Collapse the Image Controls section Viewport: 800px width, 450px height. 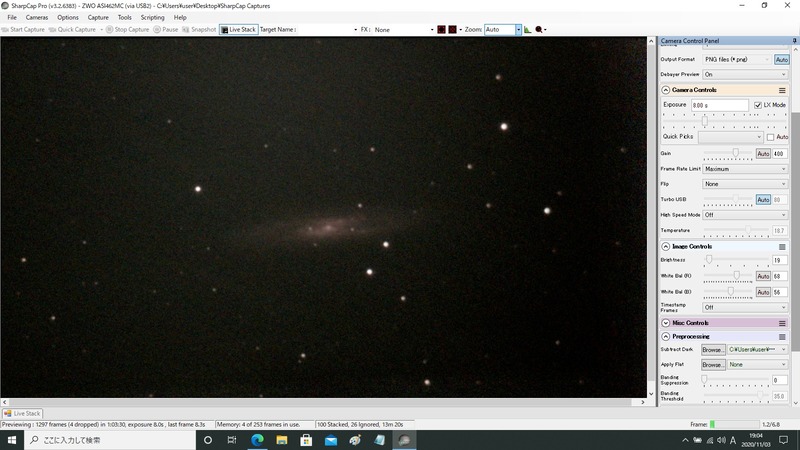tap(665, 247)
